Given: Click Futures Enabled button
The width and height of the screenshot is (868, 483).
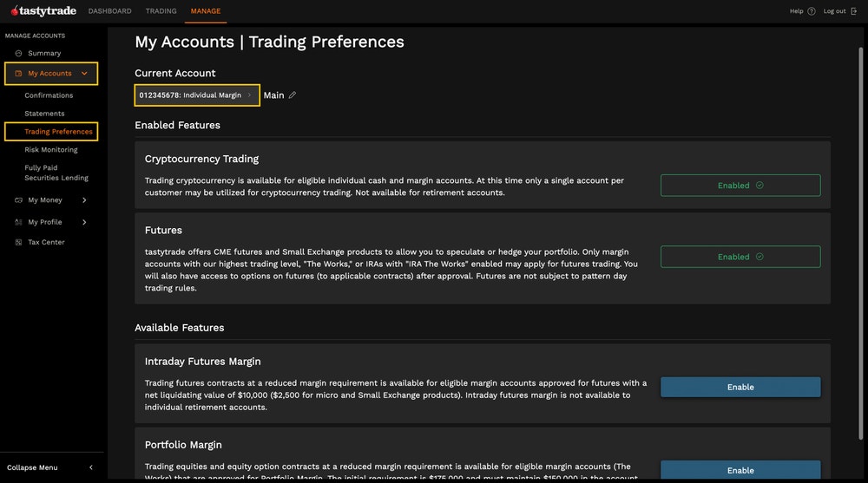Looking at the screenshot, I should pos(740,257).
